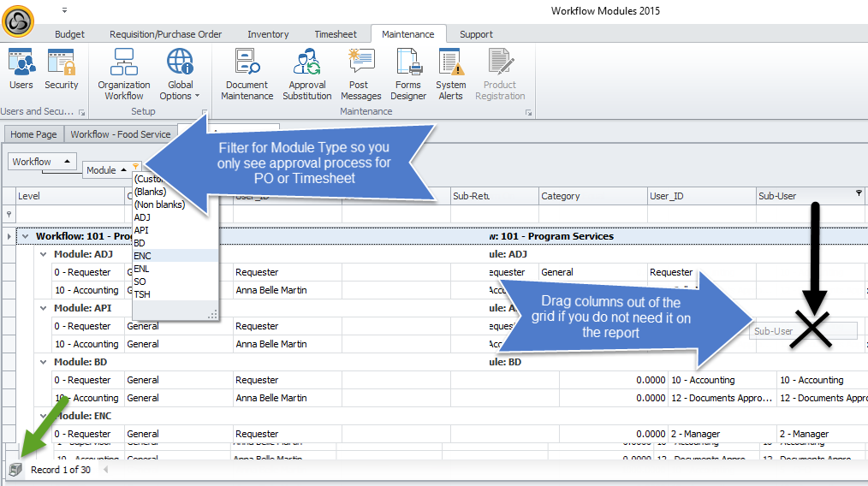Image resolution: width=868 pixels, height=486 pixels.
Task: Open System Alerts
Action: tap(450, 74)
